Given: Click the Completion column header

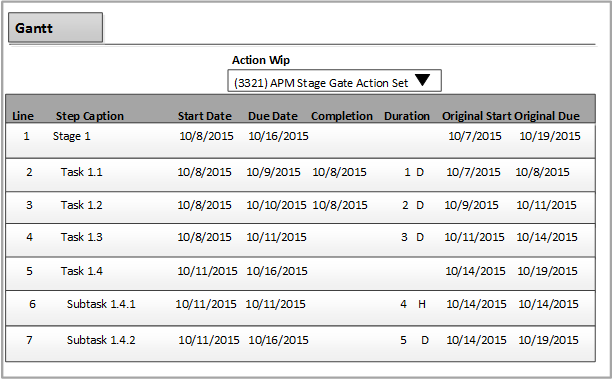Looking at the screenshot, I should pos(342,116).
